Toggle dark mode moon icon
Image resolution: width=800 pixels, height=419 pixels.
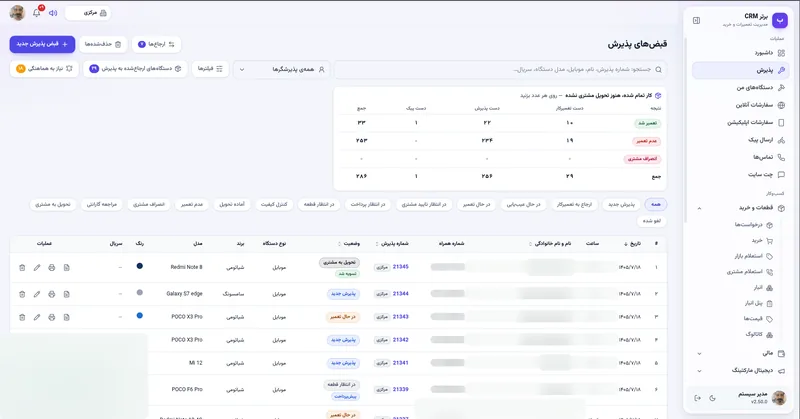click(713, 398)
